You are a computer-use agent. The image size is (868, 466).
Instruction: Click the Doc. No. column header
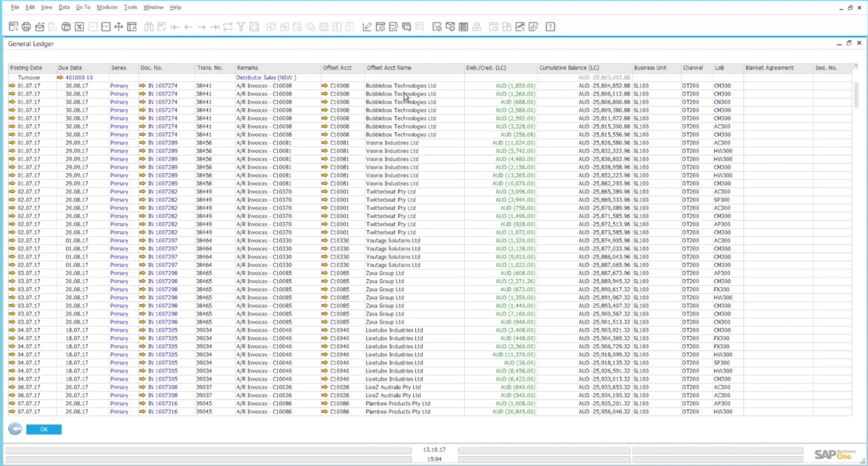point(167,68)
